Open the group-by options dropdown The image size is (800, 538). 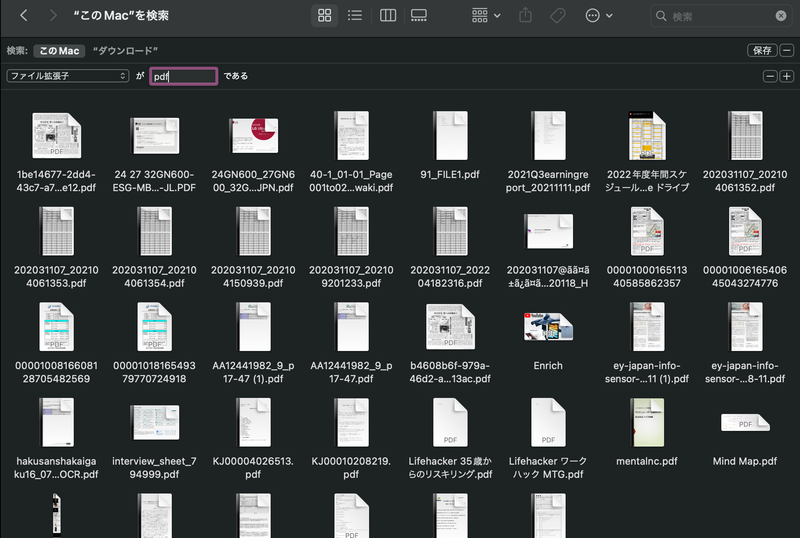click(486, 15)
